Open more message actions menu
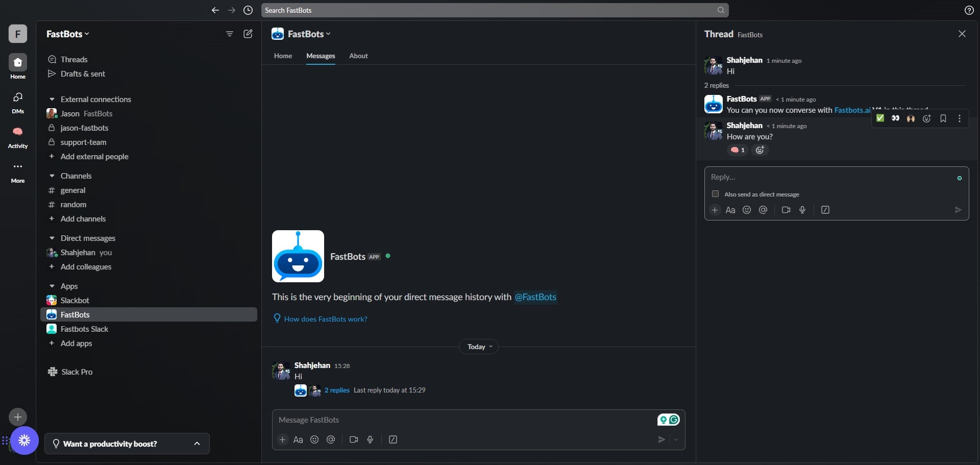Viewport: 980px width, 465px height. 960,118
